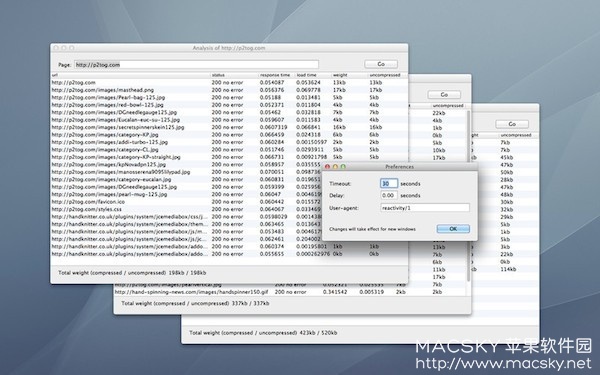The image size is (600, 375).
Task: Click Go in the p2tog.com Analysis window
Action: 381,64
